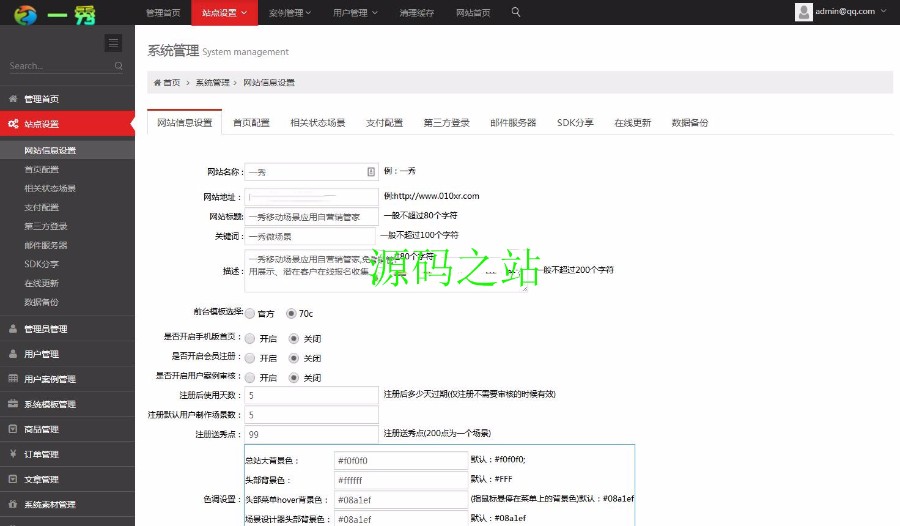Viewport: 900px width, 526px height.
Task: Switch to the 首页配置 tab
Action: coord(251,123)
